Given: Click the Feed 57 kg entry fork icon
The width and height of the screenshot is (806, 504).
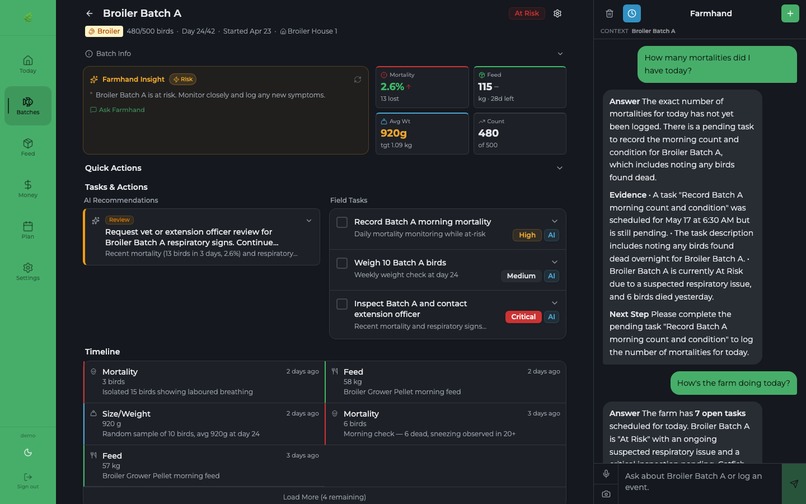Looking at the screenshot, I should (x=93, y=455).
